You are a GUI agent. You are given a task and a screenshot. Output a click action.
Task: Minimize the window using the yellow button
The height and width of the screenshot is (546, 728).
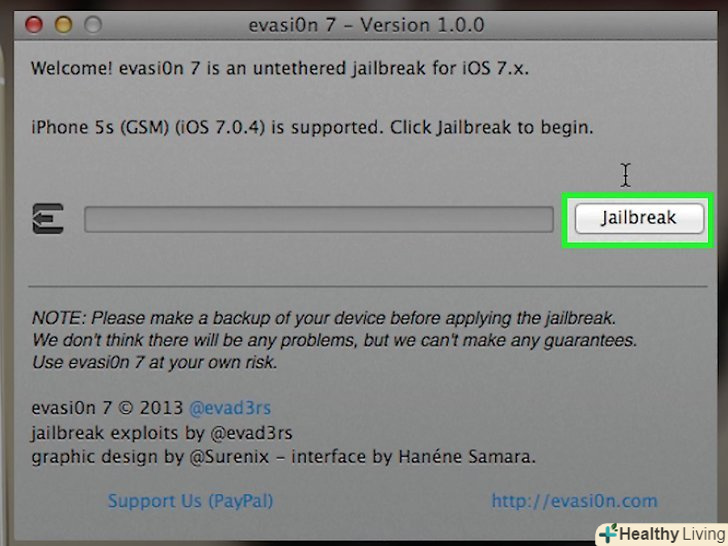pos(64,25)
